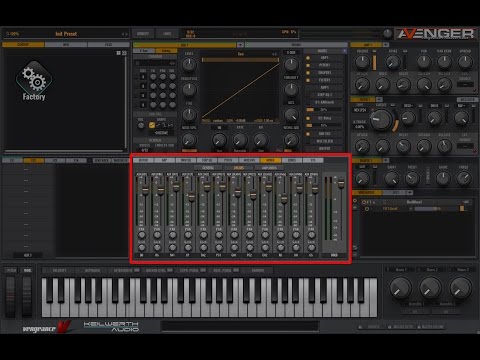Toggle the PITCH1 routing LED
480x360 pixels.
308,65
